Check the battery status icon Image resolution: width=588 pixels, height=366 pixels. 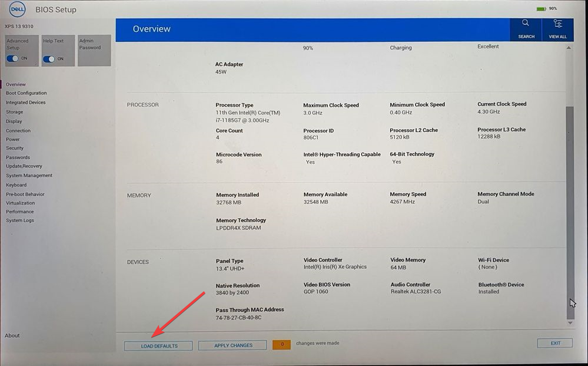pos(541,9)
